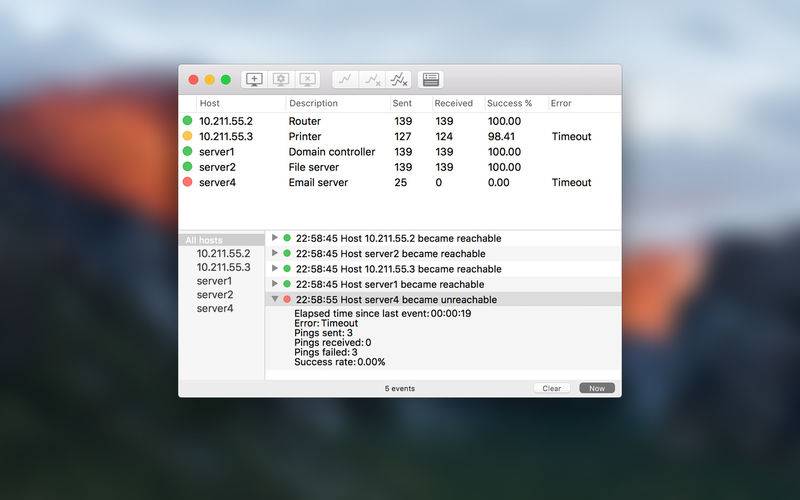
Task: Click green status dot of server1 row
Action: pos(187,151)
